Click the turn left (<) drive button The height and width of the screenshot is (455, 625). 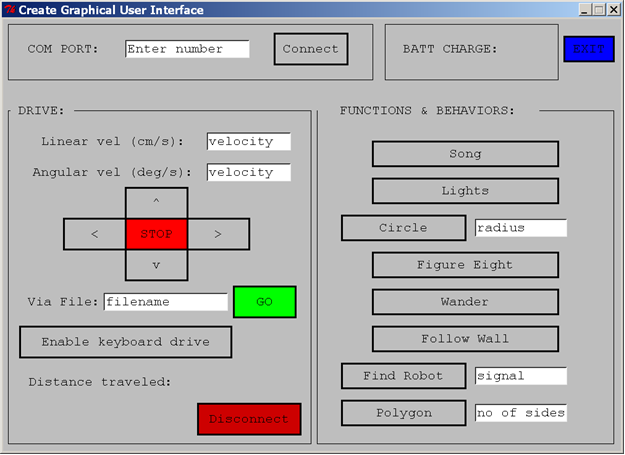(x=94, y=234)
